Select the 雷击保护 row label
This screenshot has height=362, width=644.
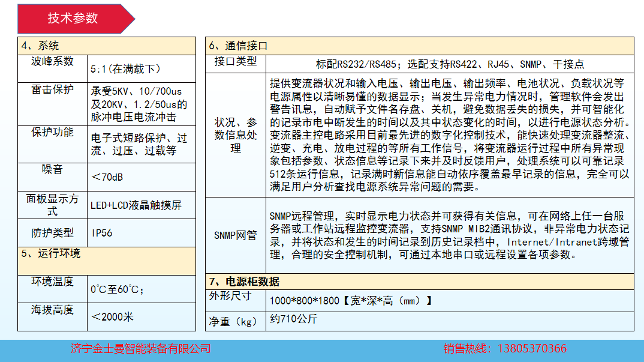(x=53, y=90)
